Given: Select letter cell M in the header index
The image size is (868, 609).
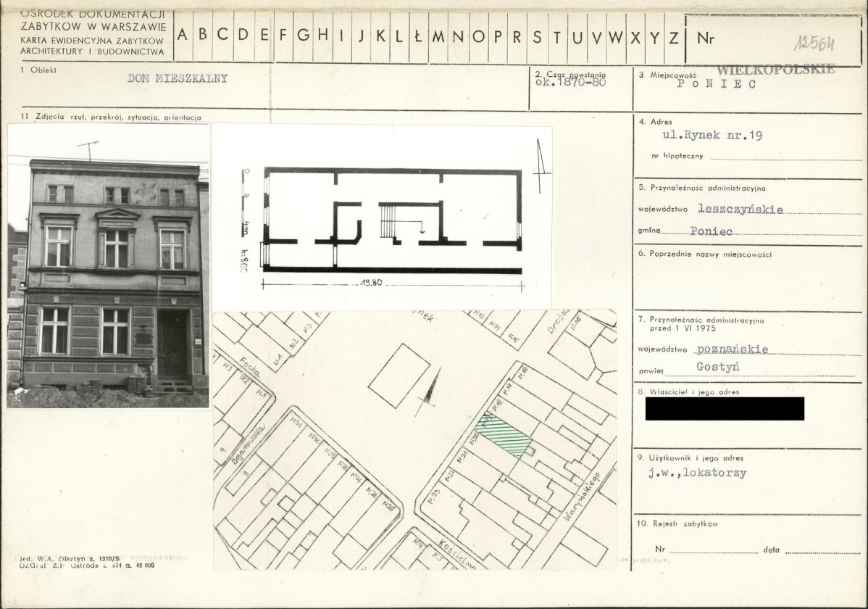Looking at the screenshot, I should tap(438, 36).
